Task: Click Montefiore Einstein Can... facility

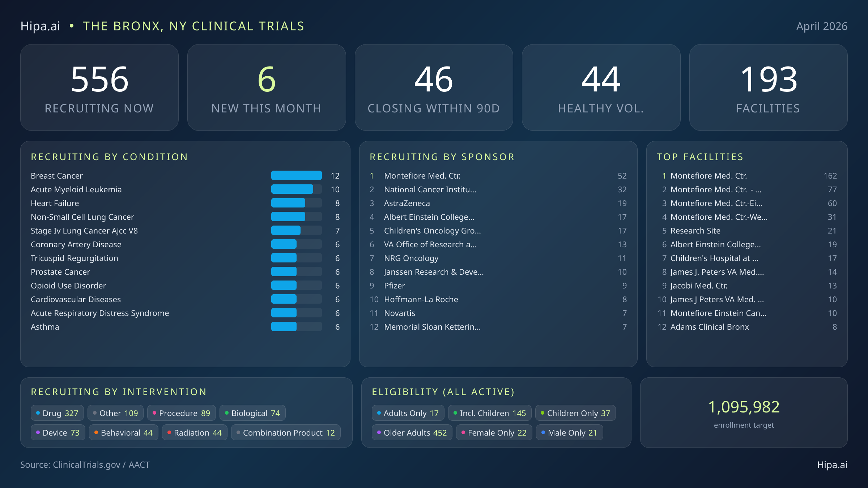Action: point(747,313)
